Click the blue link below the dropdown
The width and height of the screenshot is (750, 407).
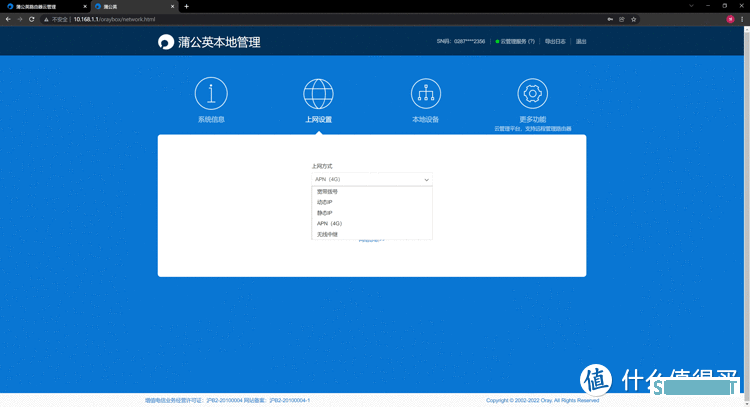(372, 240)
